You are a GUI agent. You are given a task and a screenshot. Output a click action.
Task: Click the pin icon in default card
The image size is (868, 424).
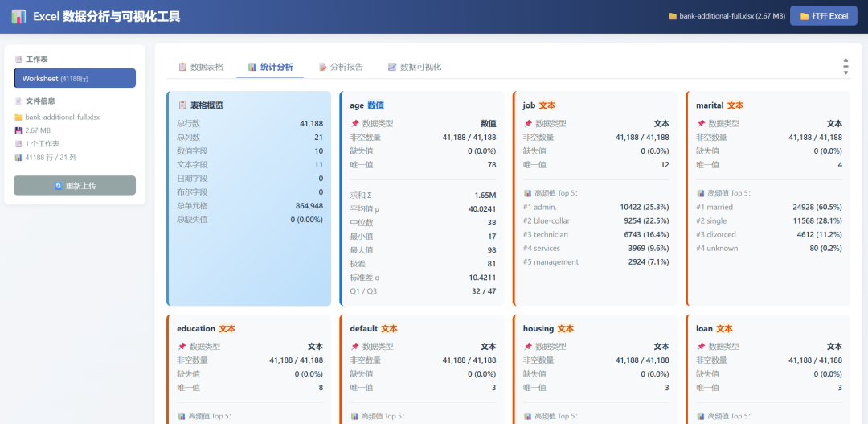pyautogui.click(x=355, y=347)
